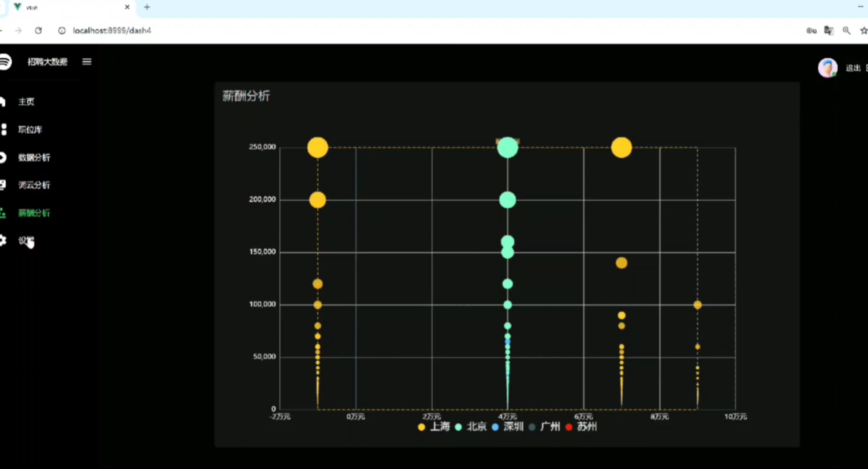The width and height of the screenshot is (868, 469).
Task: Hide 广州 series via legend
Action: tap(545, 427)
